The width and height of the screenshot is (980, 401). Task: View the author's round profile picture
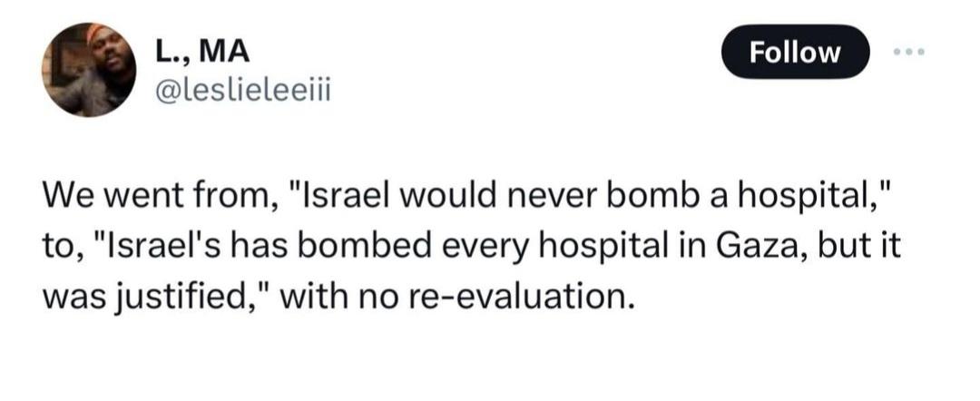89,71
